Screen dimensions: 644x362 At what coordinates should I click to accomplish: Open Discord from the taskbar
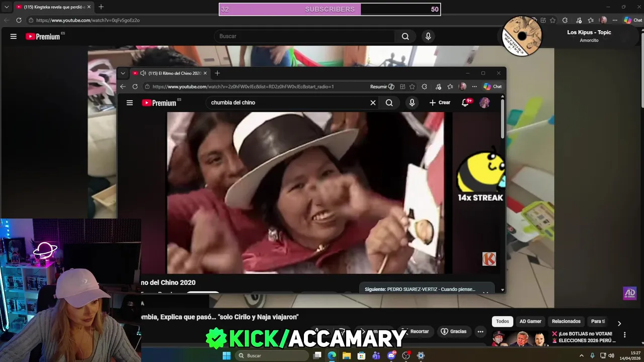(391, 355)
